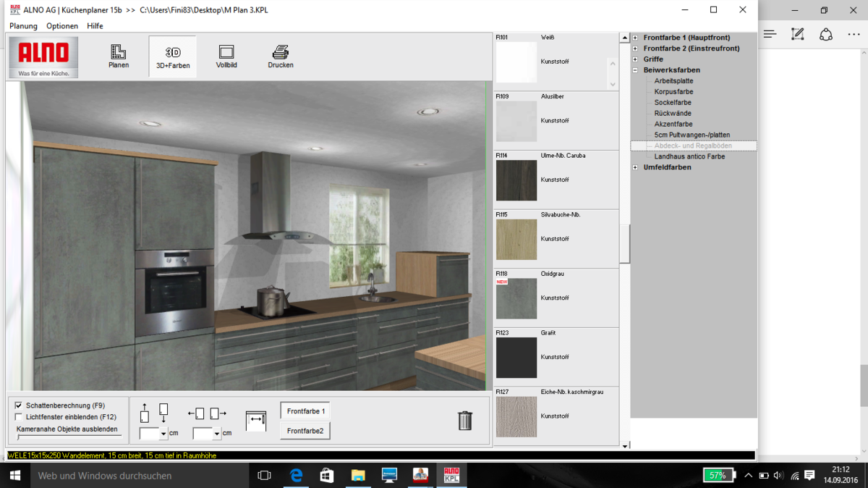The image size is (868, 488).
Task: Disable Schattenberechnung (F9) checkbox
Action: (19, 405)
